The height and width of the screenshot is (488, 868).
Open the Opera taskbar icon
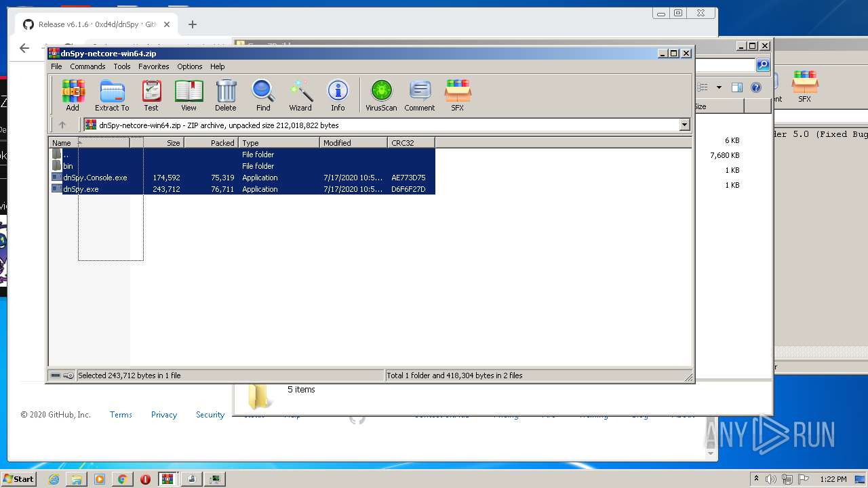tap(145, 479)
